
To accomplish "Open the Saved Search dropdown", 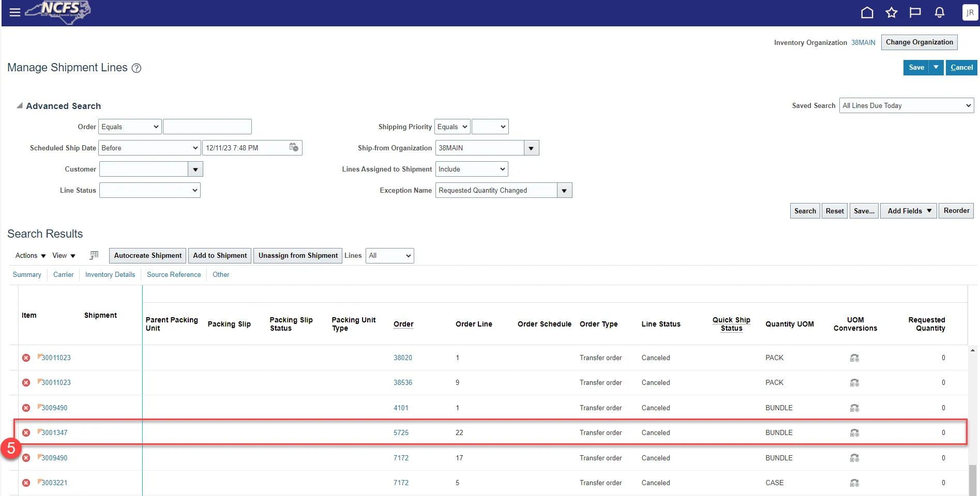I will coord(906,106).
